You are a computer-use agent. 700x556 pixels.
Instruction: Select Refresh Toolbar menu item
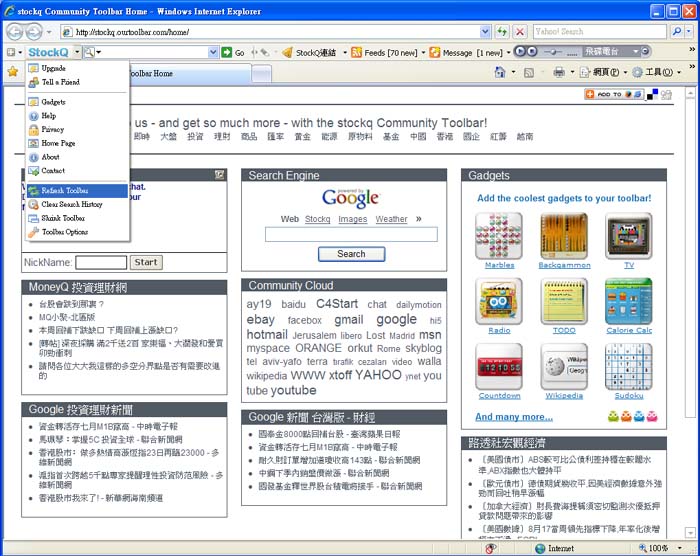tap(77, 191)
